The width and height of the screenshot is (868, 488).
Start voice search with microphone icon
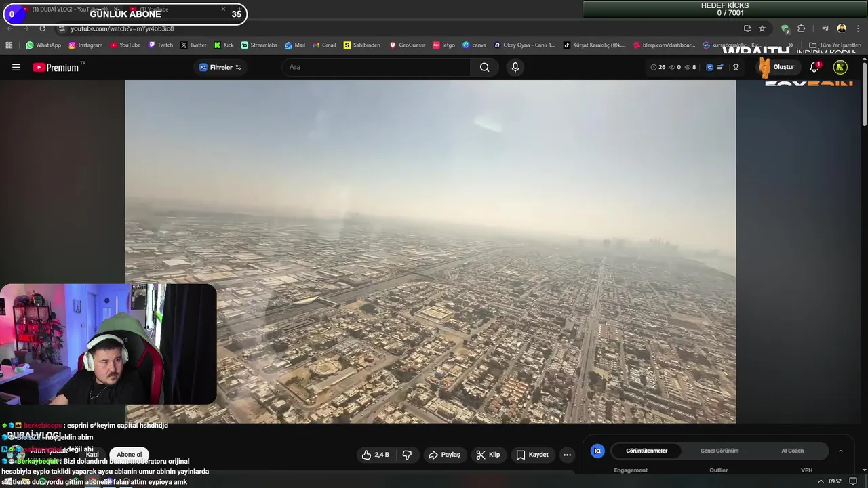[515, 67]
